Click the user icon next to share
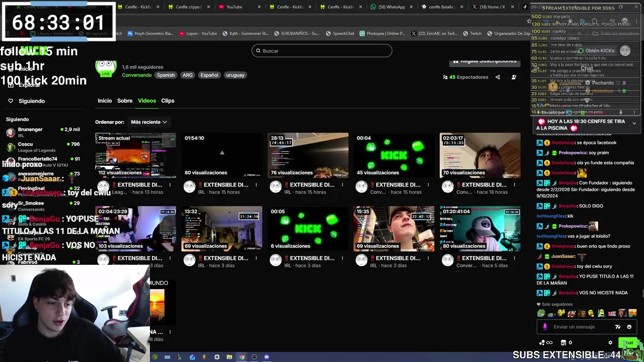 point(514,77)
